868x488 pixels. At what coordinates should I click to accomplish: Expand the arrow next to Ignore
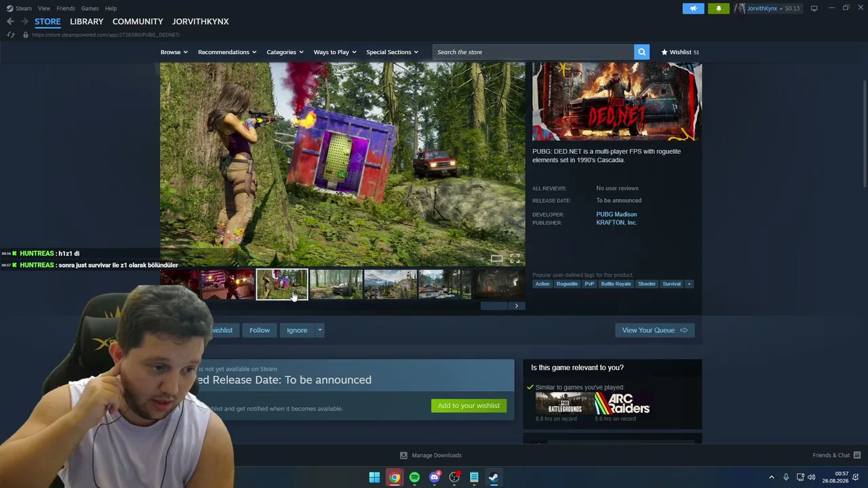coord(319,330)
